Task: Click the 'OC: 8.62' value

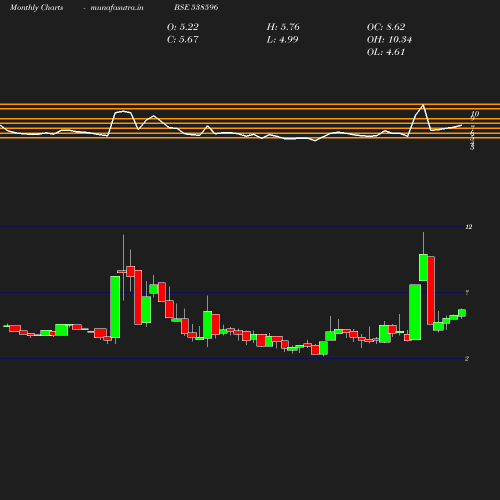Action: coord(386,27)
